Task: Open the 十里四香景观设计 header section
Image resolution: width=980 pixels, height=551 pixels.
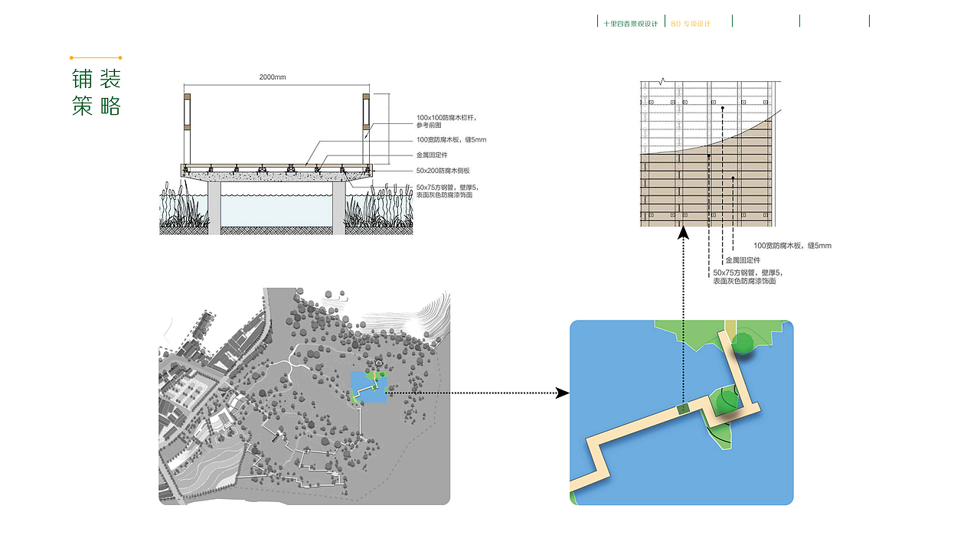Action: [x=630, y=24]
